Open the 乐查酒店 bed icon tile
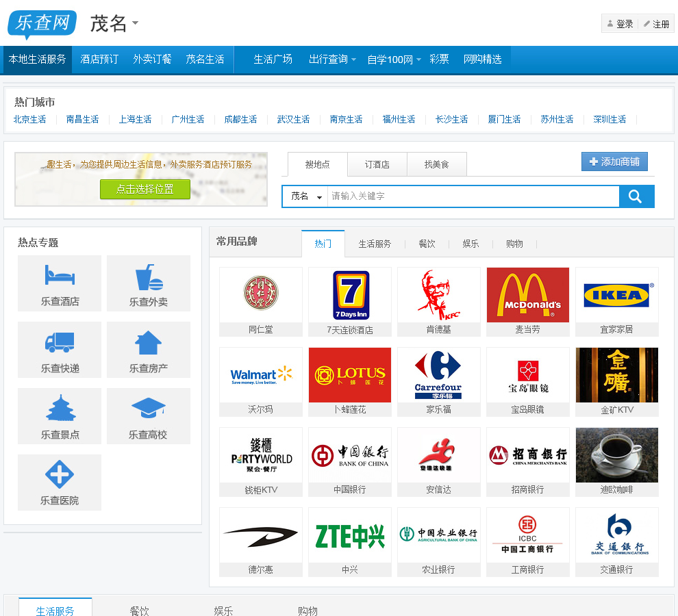Viewport: 678px width, 616px height. (60, 283)
